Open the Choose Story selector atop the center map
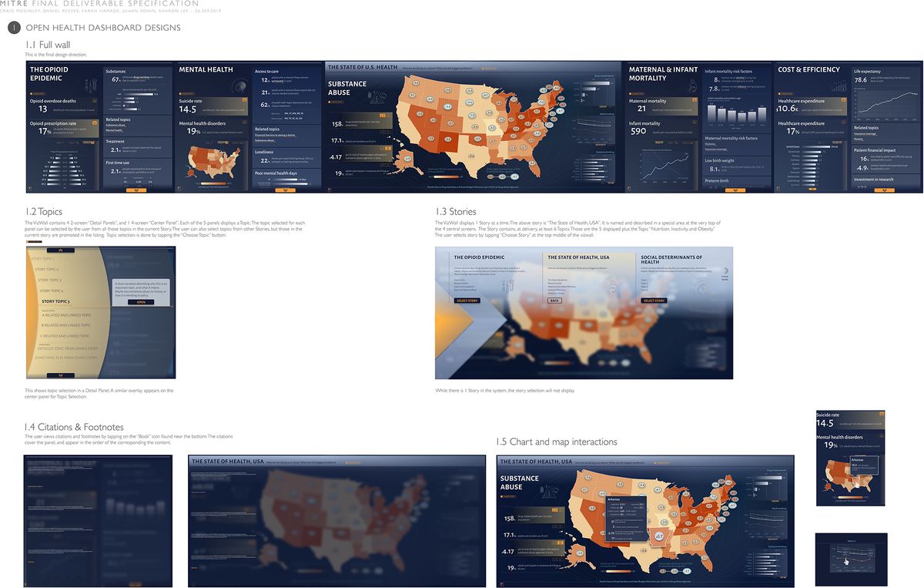 click(487, 69)
